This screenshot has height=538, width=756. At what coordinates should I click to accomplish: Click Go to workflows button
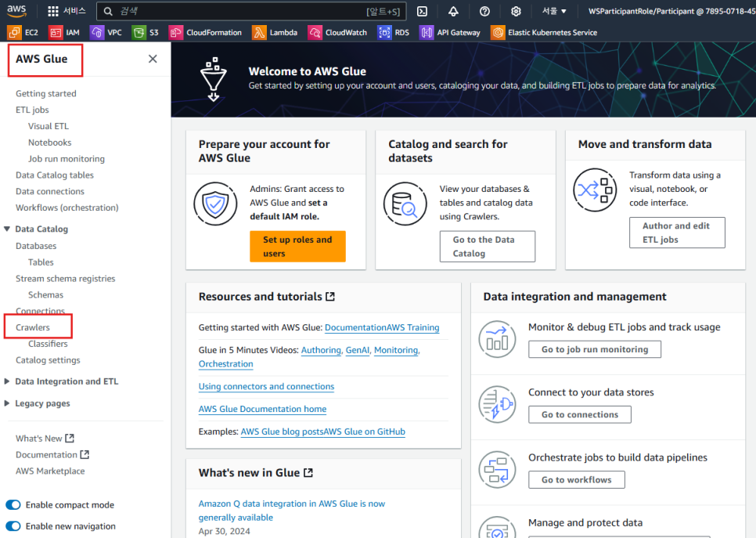click(x=577, y=479)
